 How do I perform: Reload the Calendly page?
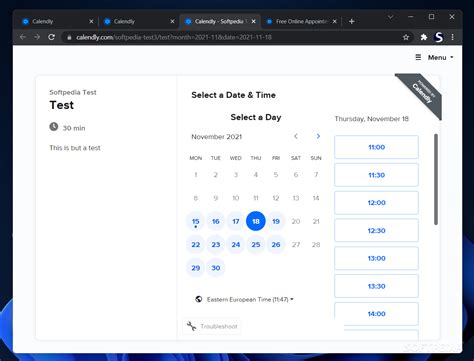(51, 37)
